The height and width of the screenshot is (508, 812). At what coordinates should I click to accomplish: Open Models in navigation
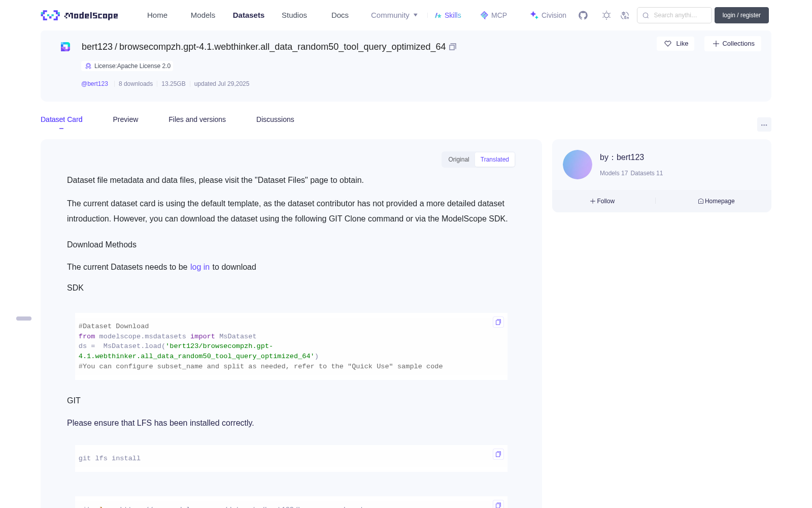click(x=203, y=15)
